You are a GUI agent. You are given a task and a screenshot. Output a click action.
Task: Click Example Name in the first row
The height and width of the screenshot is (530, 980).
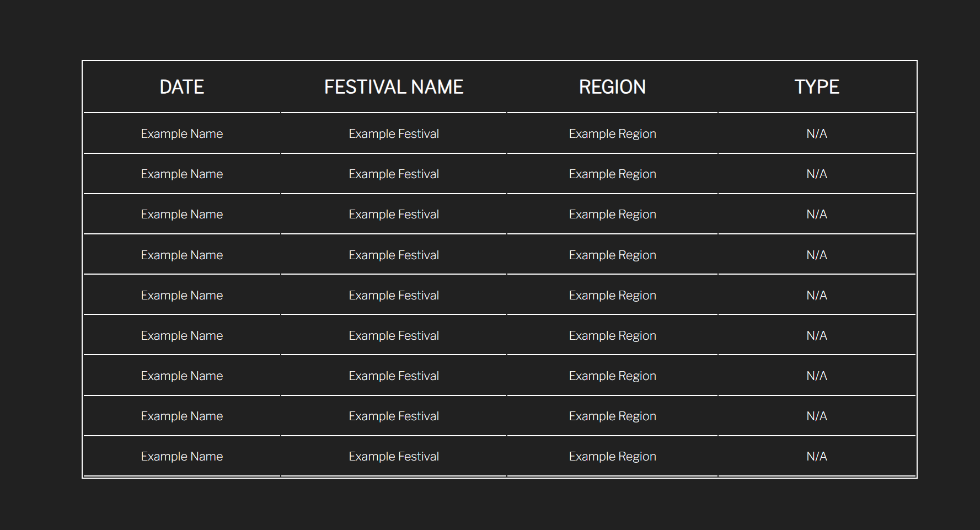(182, 134)
